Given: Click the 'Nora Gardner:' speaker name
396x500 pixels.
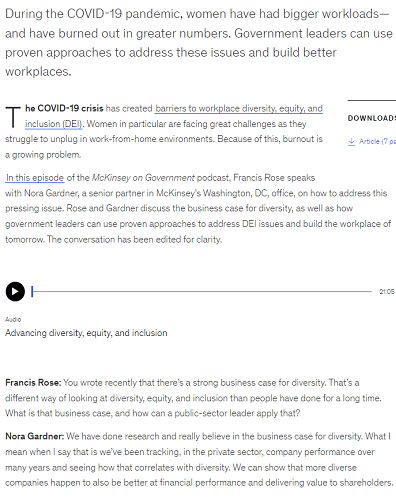Looking at the screenshot, I should (34, 436).
